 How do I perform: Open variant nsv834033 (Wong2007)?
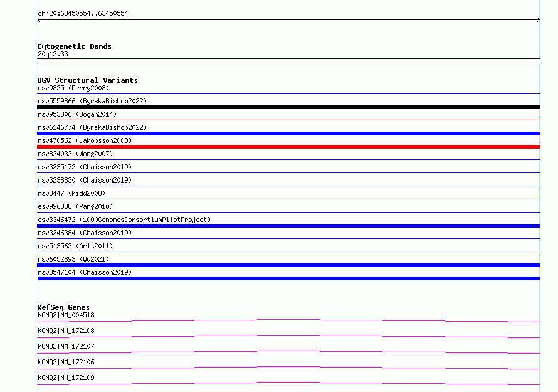tap(75, 154)
